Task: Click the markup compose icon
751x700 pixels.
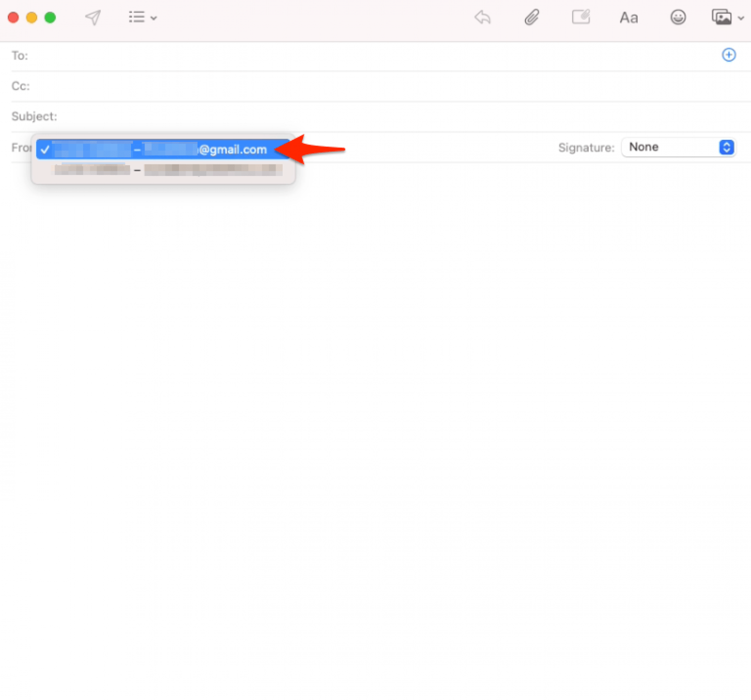Action: tap(581, 17)
